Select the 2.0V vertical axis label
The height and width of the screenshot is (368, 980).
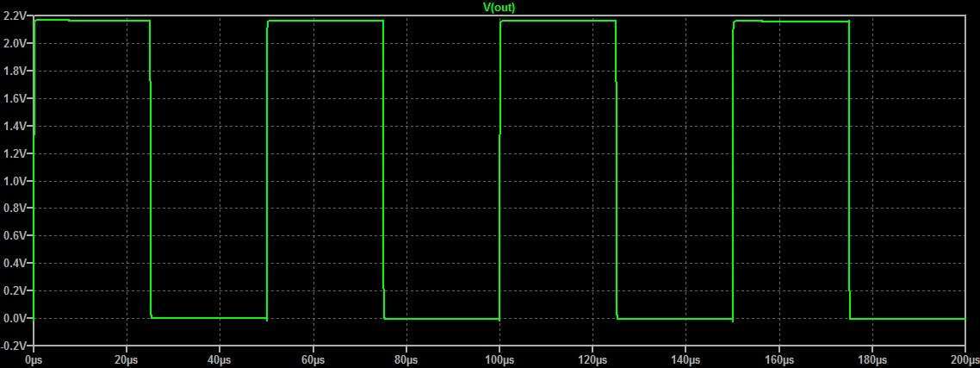click(x=15, y=43)
